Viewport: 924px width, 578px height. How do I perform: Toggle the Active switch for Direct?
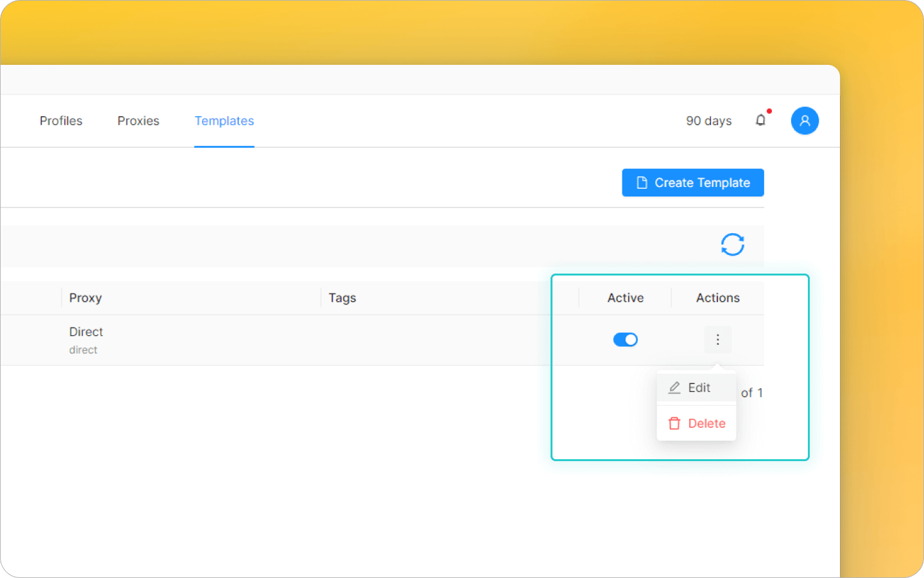625,340
